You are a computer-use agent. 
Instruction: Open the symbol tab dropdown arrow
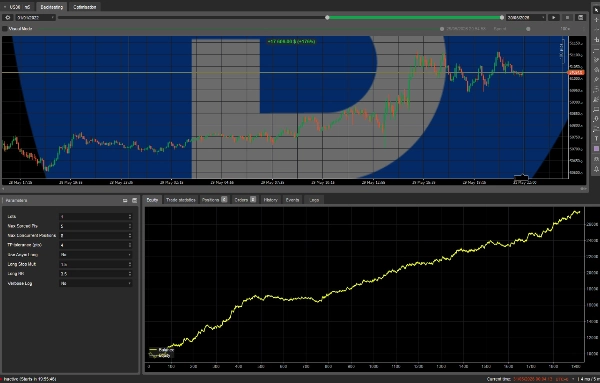5,7
